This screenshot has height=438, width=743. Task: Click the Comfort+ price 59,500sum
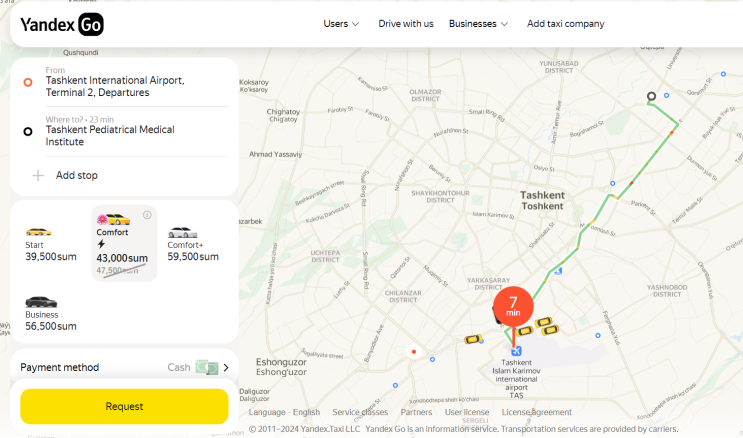(193, 256)
